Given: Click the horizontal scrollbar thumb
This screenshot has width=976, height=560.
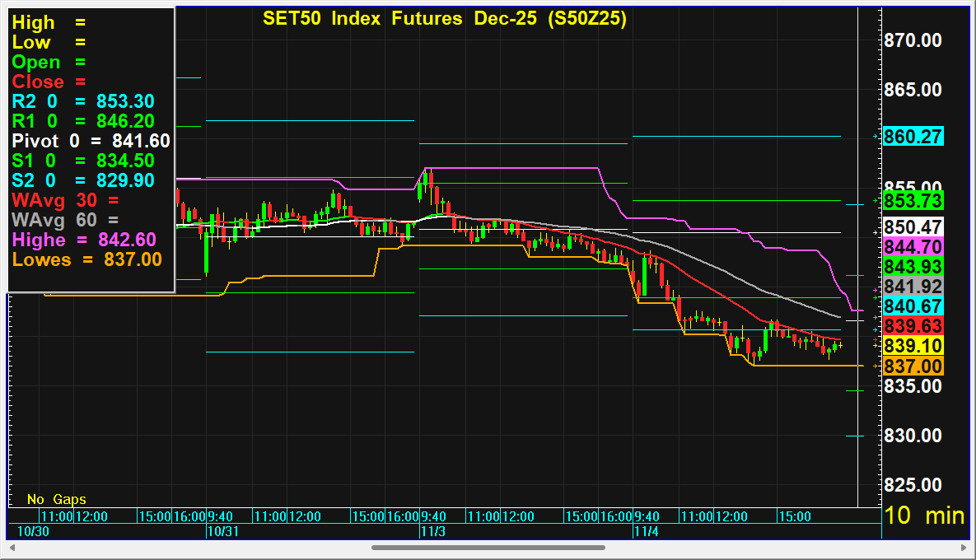Looking at the screenshot, I should tap(494, 548).
